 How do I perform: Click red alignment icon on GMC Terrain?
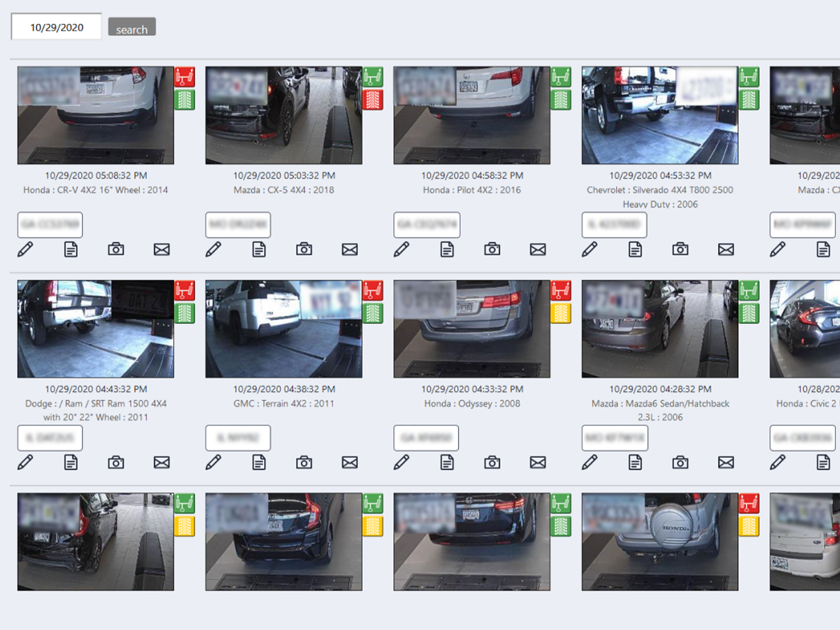pos(373,290)
